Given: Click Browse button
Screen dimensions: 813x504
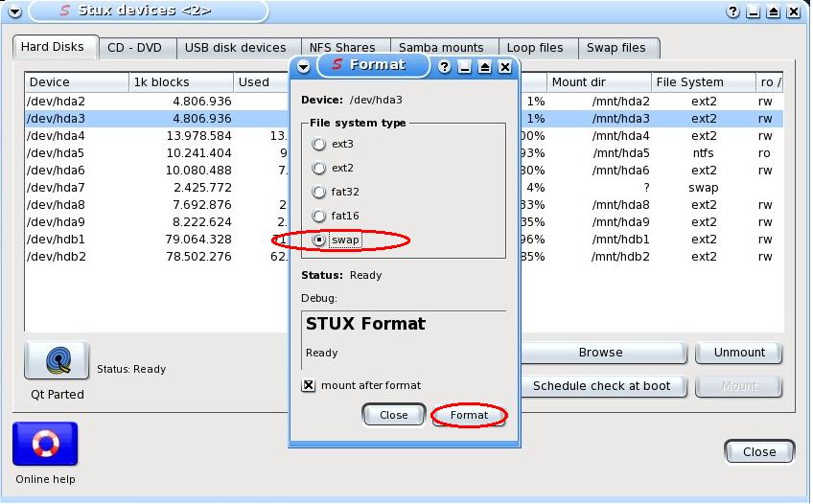Looking at the screenshot, I should pos(601,353).
